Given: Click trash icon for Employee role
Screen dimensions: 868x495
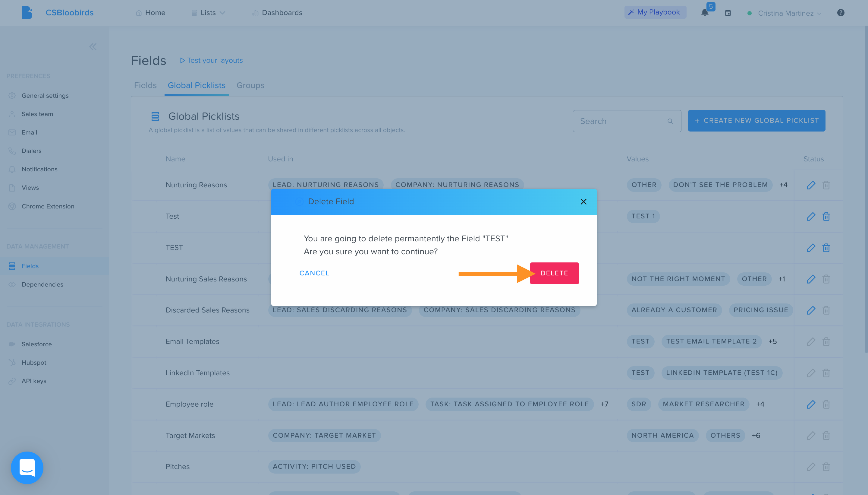Looking at the screenshot, I should 826,404.
